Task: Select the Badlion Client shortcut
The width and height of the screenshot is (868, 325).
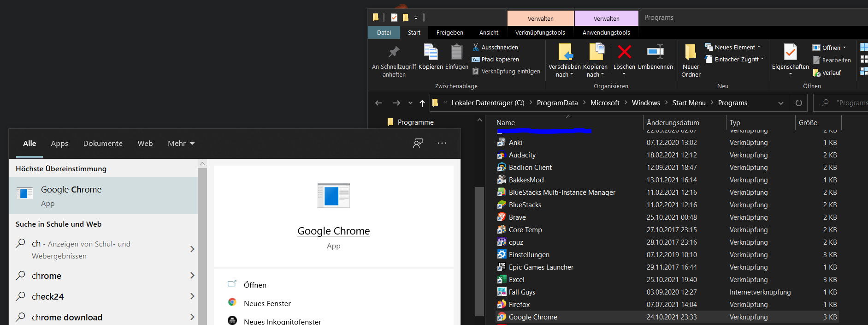Action: tap(530, 167)
